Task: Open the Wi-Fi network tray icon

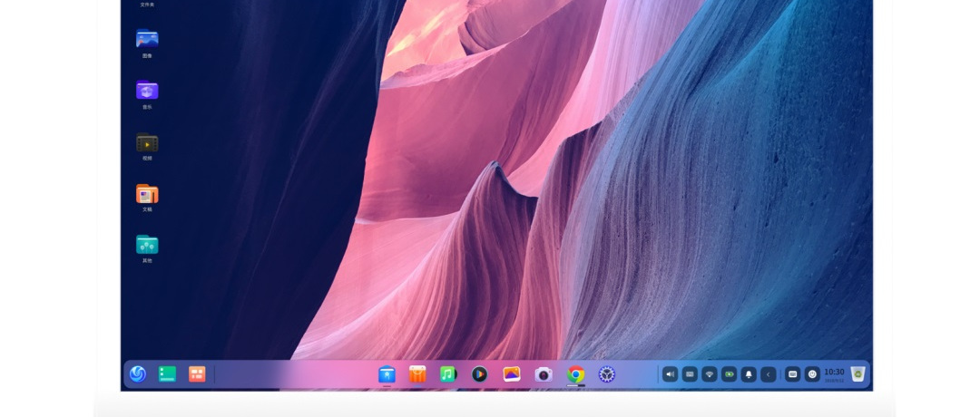Action: click(710, 374)
